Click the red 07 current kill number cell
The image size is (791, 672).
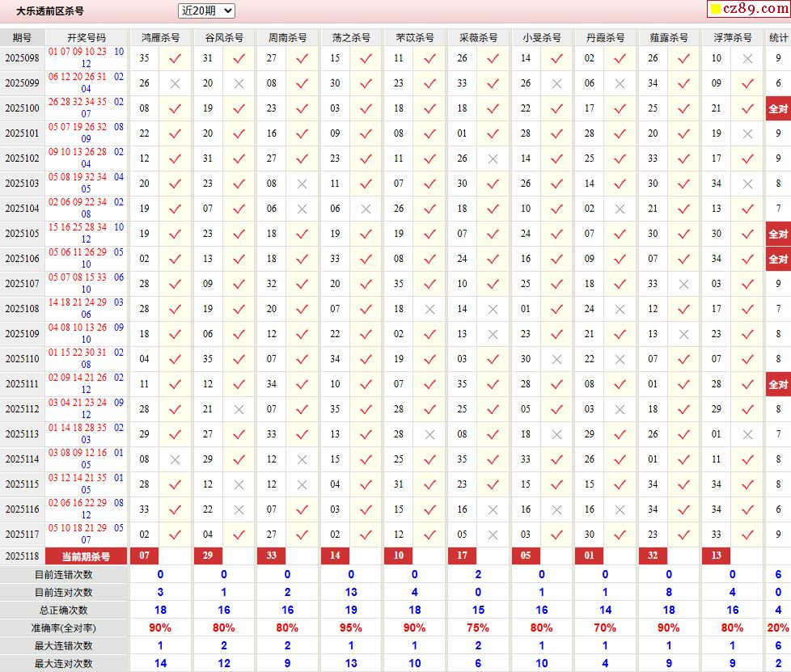click(x=145, y=556)
